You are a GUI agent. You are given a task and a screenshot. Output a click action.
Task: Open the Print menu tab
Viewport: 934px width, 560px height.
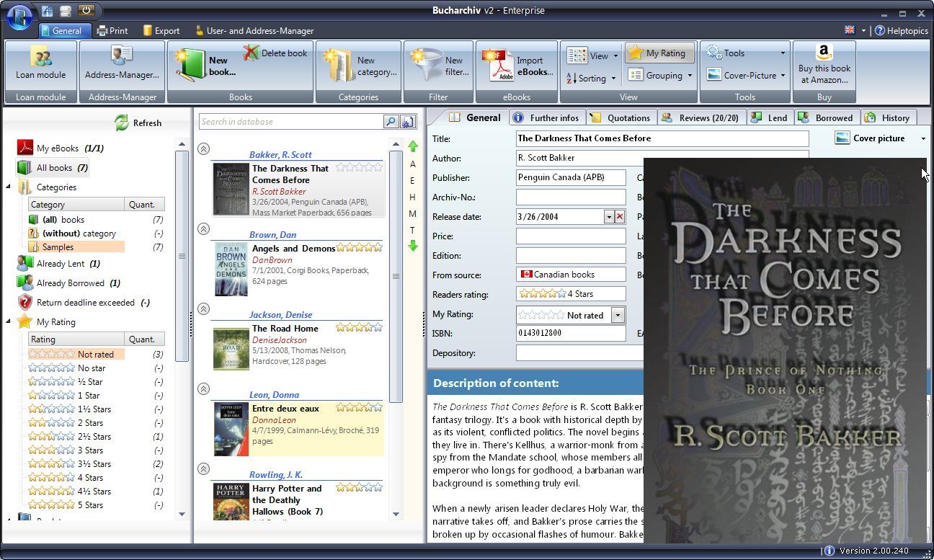(x=112, y=31)
